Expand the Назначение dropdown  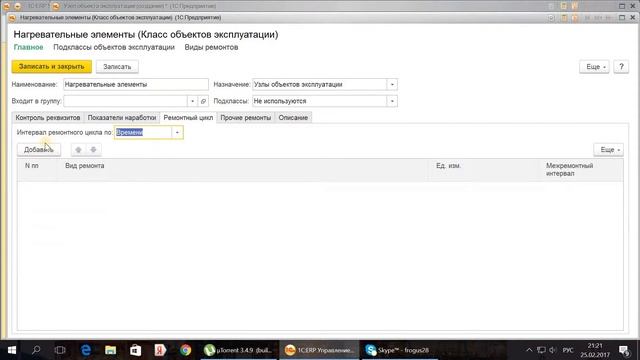[392, 84]
